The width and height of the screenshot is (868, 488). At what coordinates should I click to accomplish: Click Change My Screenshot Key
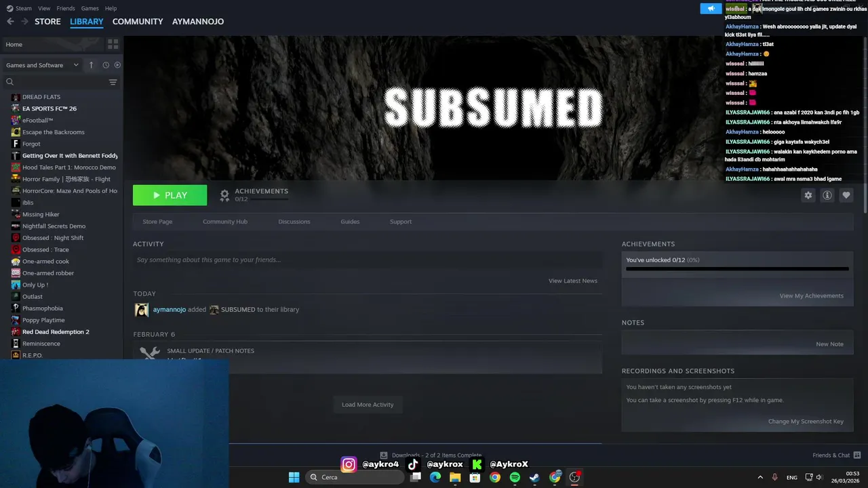point(806,422)
